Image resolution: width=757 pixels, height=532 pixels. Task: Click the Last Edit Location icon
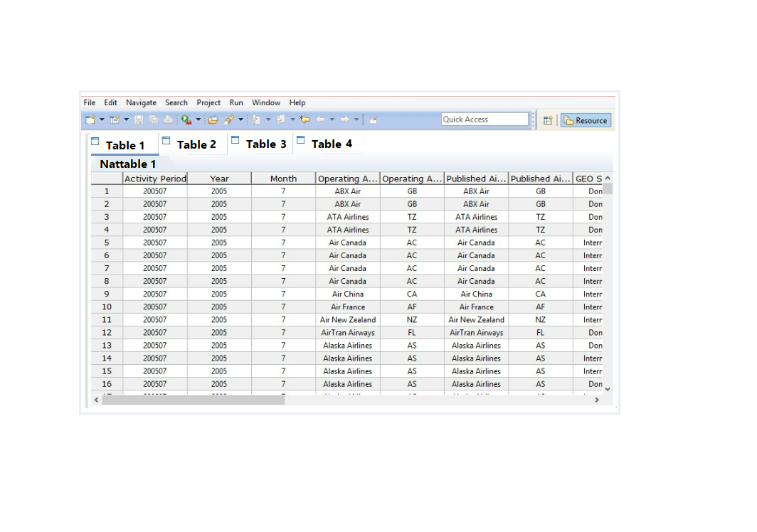pyautogui.click(x=305, y=119)
